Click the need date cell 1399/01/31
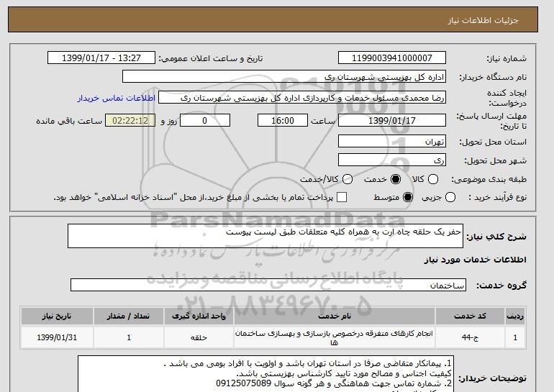This screenshot has width=554, height=392. pyautogui.click(x=57, y=337)
